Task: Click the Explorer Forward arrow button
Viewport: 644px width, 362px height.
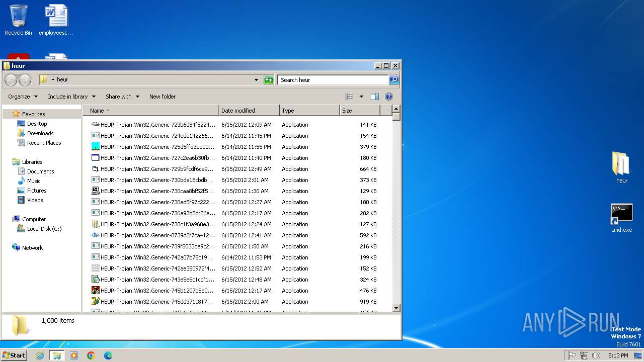Action: tap(25, 80)
